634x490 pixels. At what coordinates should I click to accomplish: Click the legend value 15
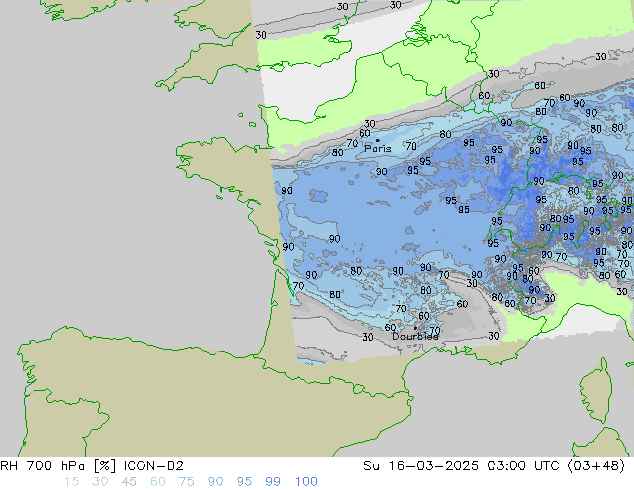click(x=71, y=482)
